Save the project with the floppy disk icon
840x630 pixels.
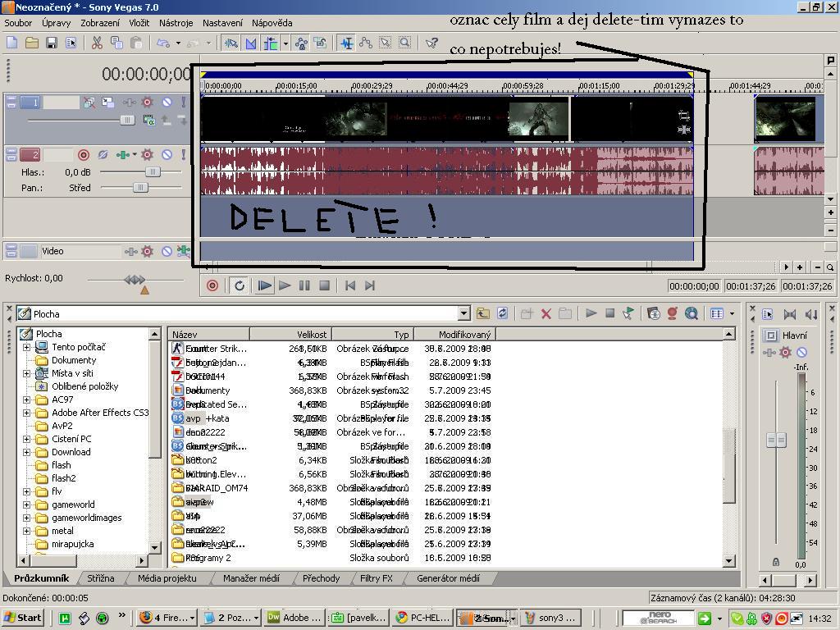click(52, 43)
